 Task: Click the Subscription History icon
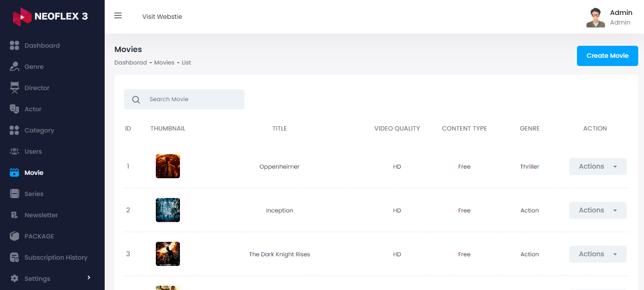click(x=15, y=257)
